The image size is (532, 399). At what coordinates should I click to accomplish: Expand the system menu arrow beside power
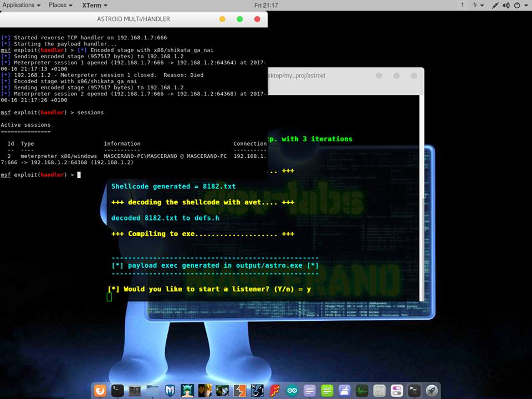pyautogui.click(x=526, y=6)
